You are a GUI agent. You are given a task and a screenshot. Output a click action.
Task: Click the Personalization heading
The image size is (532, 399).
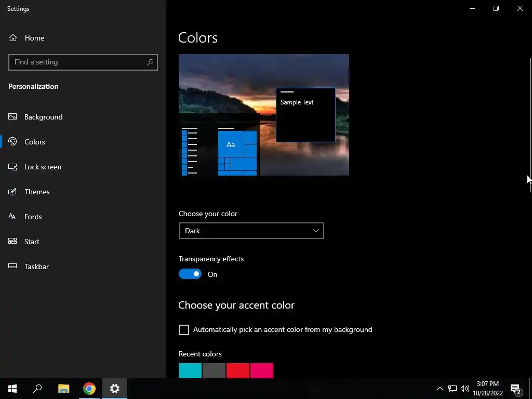pyautogui.click(x=33, y=86)
